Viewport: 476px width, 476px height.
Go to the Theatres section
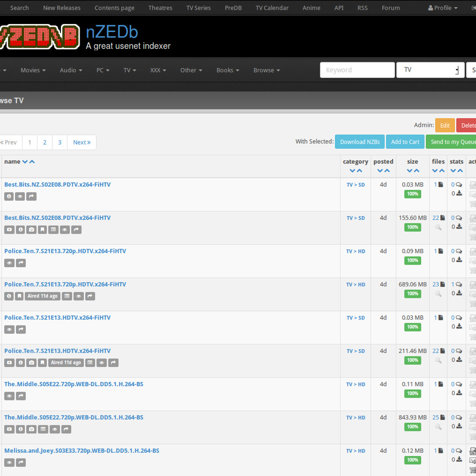tap(160, 8)
